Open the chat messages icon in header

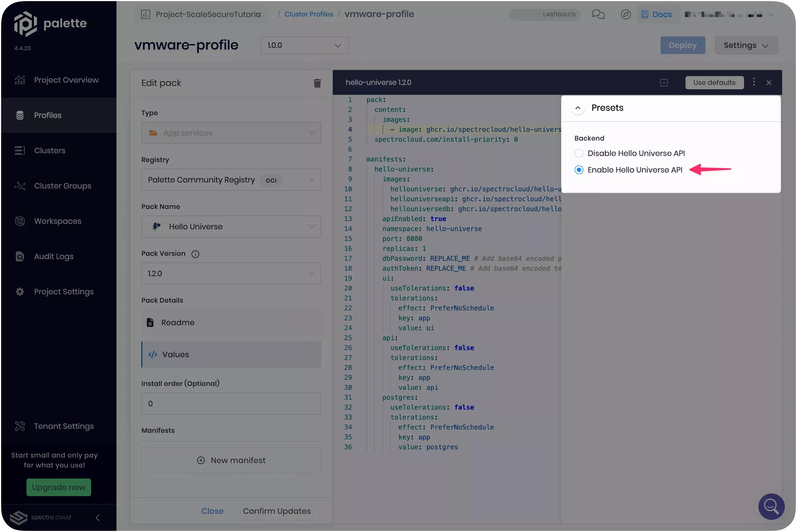tap(598, 14)
